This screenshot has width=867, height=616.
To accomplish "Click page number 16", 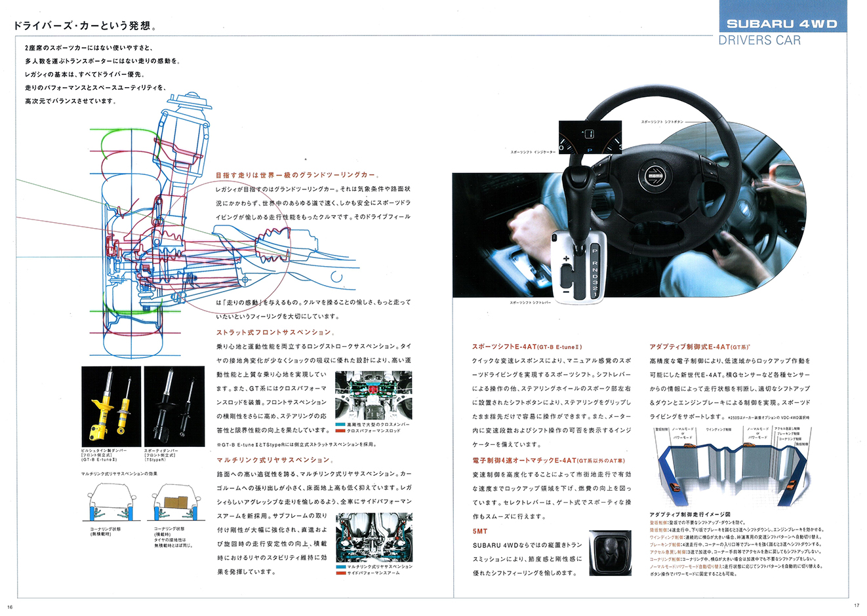I will 10,607.
